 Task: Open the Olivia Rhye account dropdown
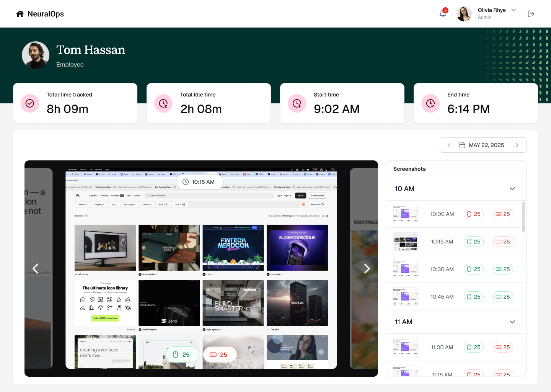pos(514,10)
